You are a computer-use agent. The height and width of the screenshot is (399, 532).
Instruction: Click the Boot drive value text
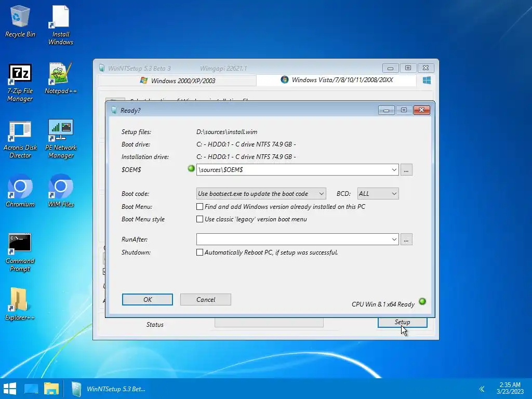coord(246,144)
